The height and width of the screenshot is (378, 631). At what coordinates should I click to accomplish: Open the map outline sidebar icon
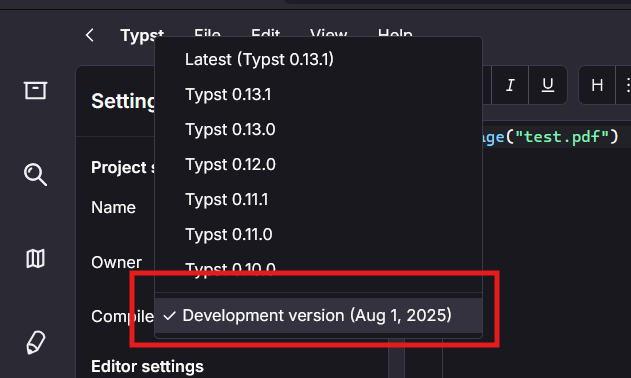tap(35, 258)
